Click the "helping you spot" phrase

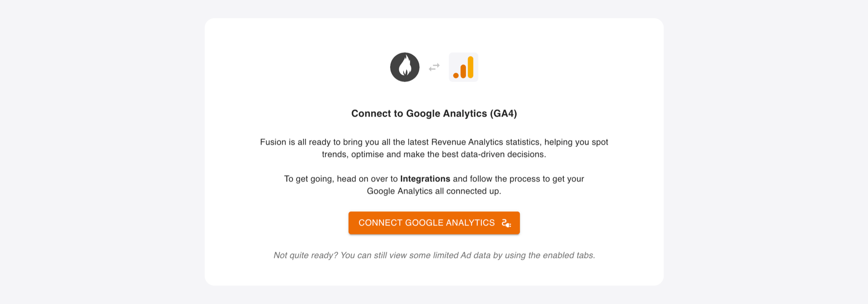tap(576, 142)
